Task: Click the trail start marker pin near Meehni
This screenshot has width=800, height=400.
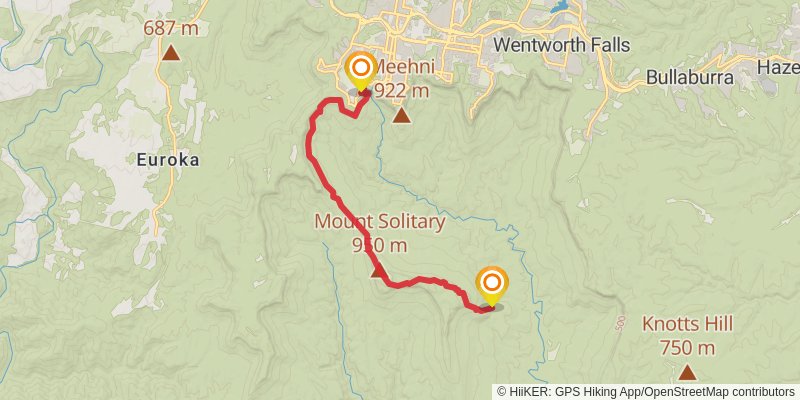Action: (x=361, y=71)
